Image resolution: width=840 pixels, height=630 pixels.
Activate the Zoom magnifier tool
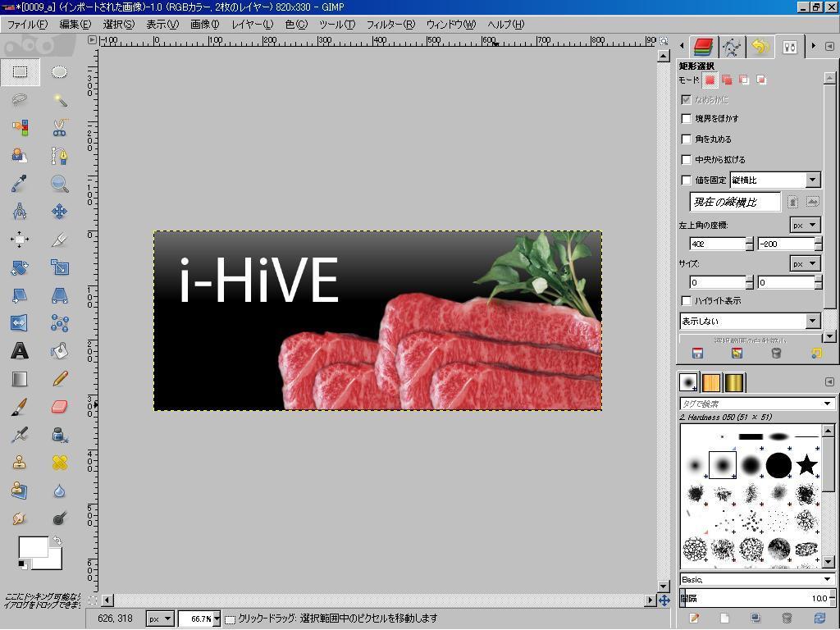(x=59, y=184)
